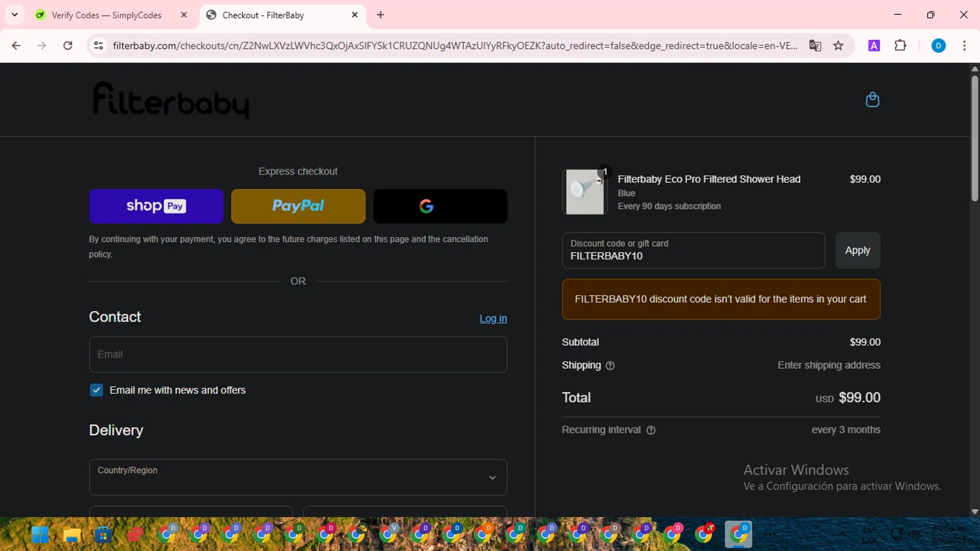This screenshot has width=980, height=551.
Task: Show Shipping help tooltip icon
Action: tap(610, 366)
